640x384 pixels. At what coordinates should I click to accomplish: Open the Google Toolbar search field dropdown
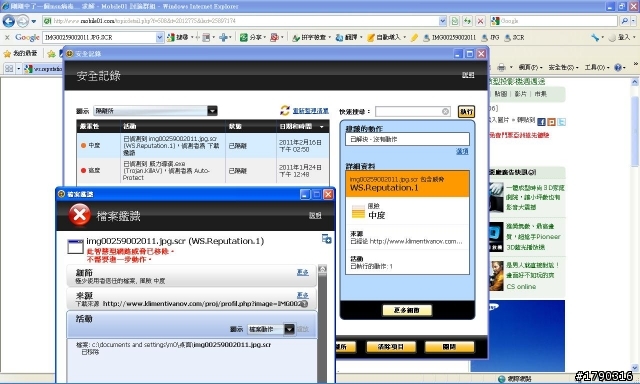point(160,38)
